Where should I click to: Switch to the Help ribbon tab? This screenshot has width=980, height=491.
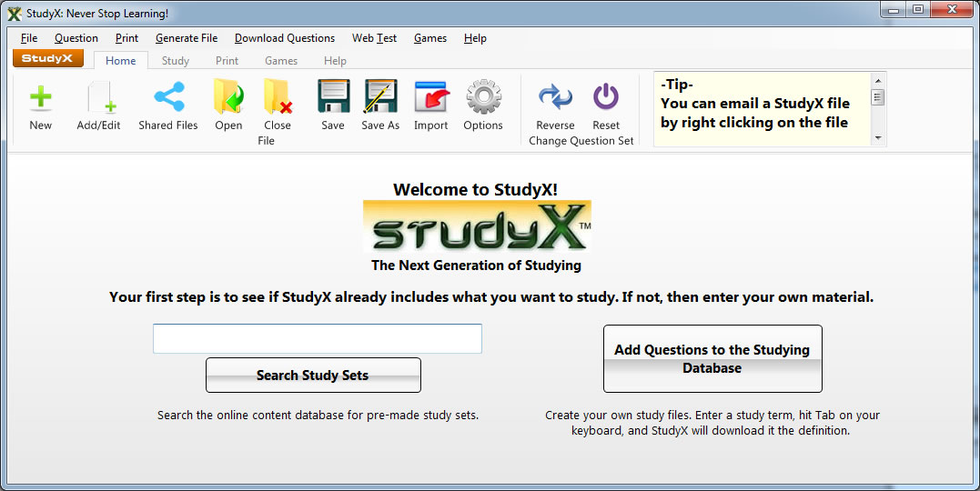[x=335, y=61]
